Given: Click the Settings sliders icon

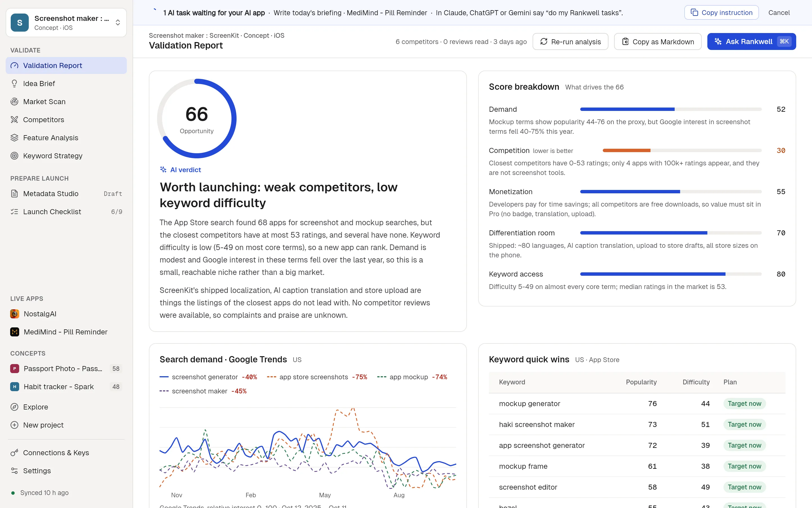Looking at the screenshot, I should point(14,471).
